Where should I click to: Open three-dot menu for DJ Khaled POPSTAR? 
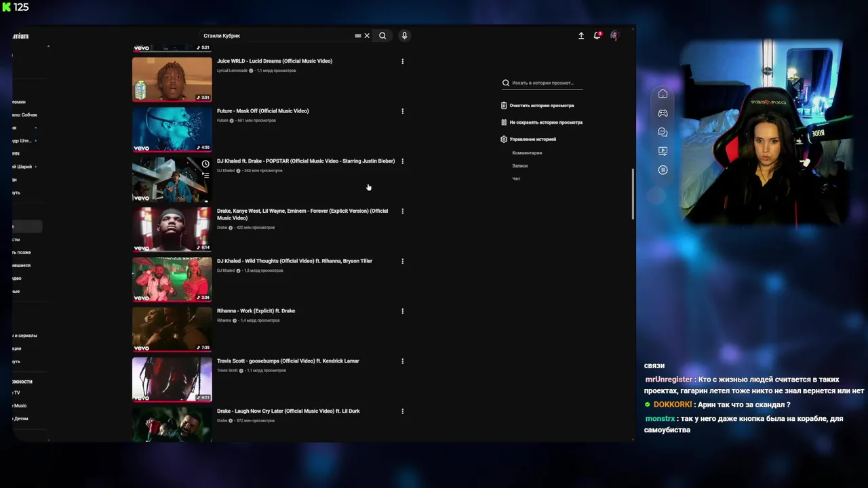pos(403,161)
